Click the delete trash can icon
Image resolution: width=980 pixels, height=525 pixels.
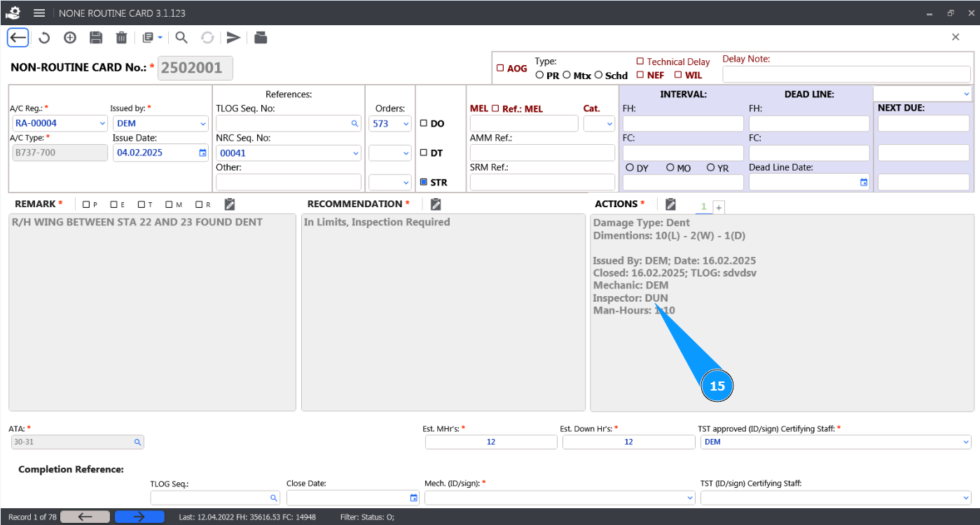(121, 38)
